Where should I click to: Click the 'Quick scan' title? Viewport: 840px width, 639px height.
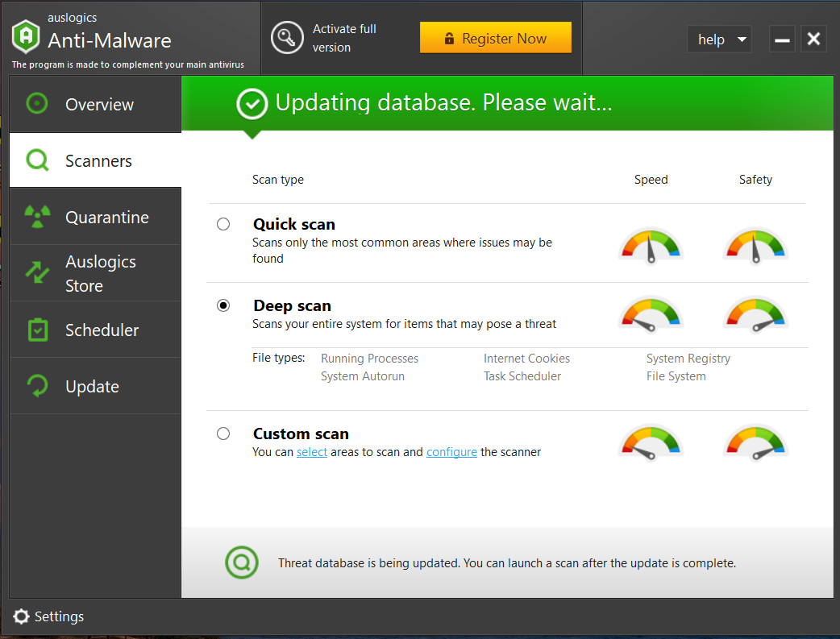pos(294,225)
